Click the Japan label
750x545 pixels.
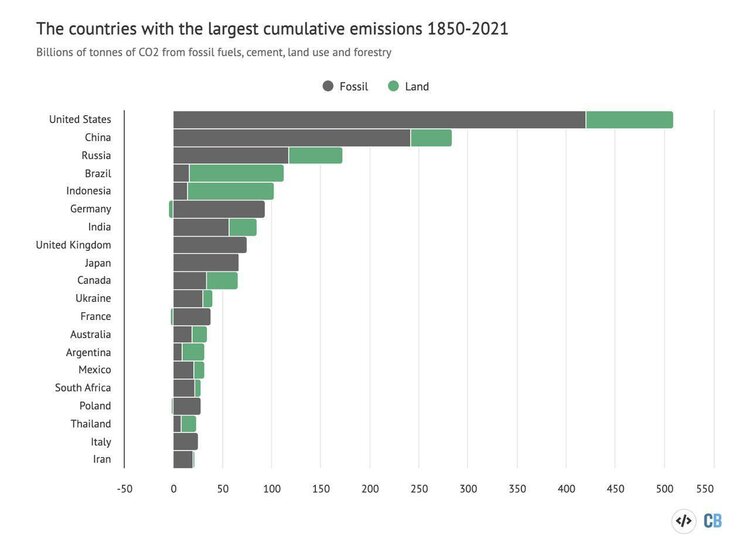point(98,263)
